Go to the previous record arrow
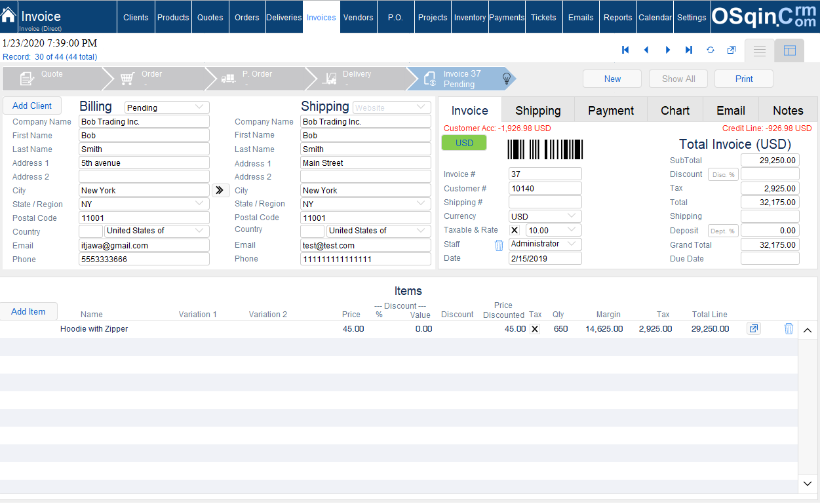Image resolution: width=820 pixels, height=504 pixels. click(x=646, y=50)
